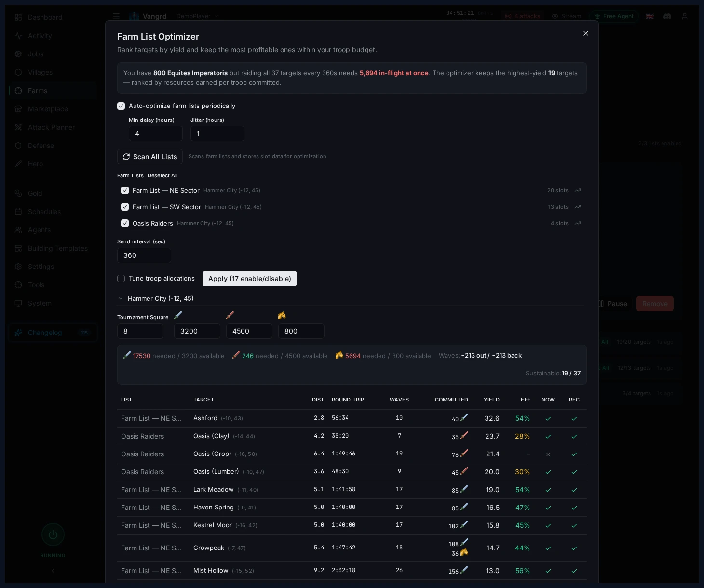This screenshot has width=704, height=588.
Task: Collapse the Hammer City (-12, 45) section
Action: coord(121,298)
